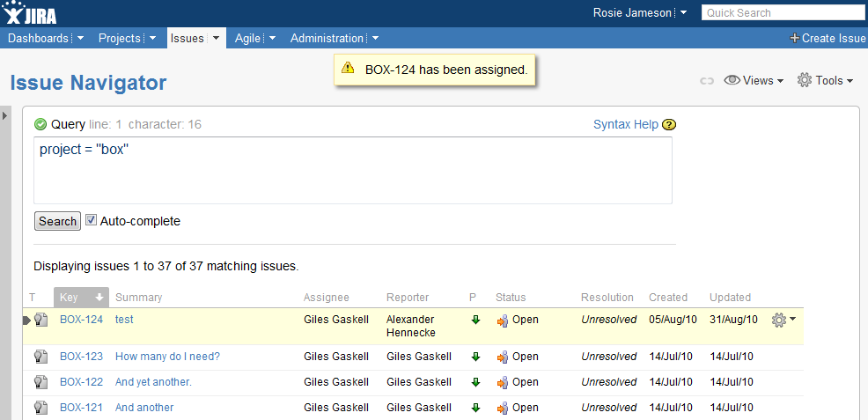Select the Dashboards menu item
This screenshot has height=420, width=868.
[38, 38]
